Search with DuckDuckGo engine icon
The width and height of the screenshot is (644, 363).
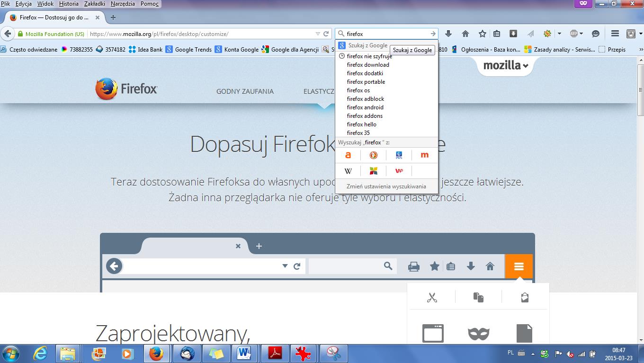(374, 155)
